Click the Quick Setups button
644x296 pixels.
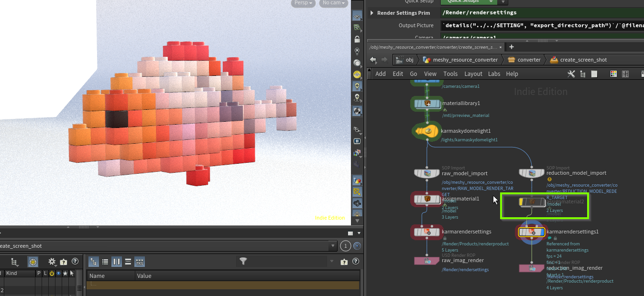click(468, 2)
